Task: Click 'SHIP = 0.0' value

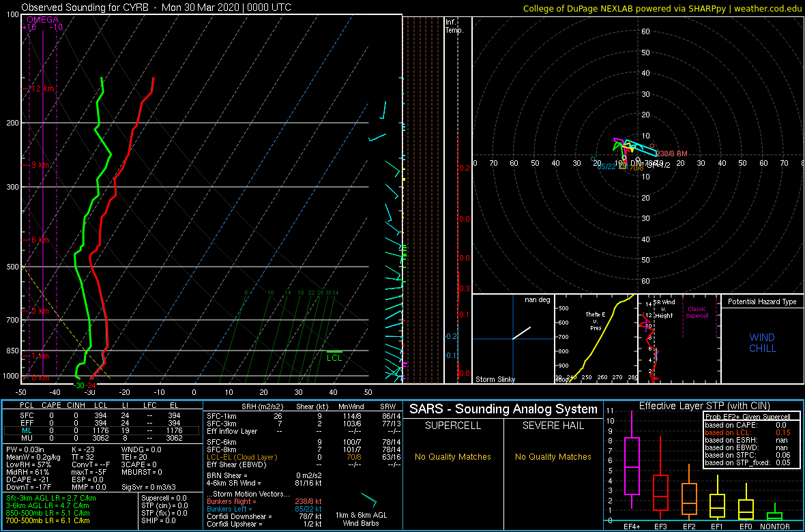Action: click(158, 520)
